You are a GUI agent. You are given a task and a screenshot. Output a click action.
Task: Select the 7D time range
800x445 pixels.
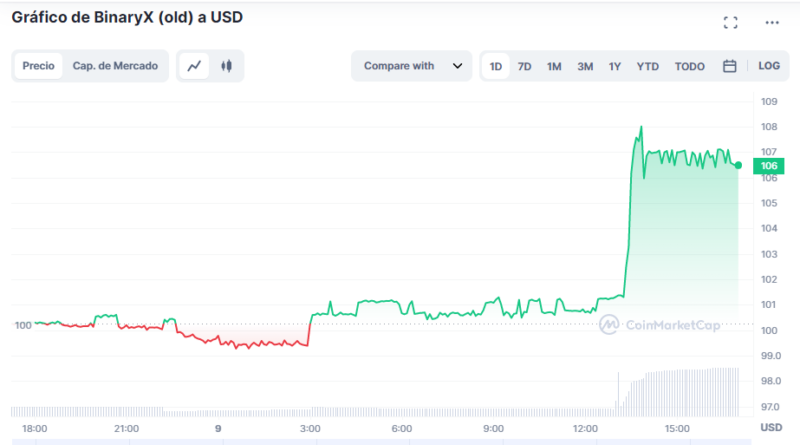coord(524,66)
